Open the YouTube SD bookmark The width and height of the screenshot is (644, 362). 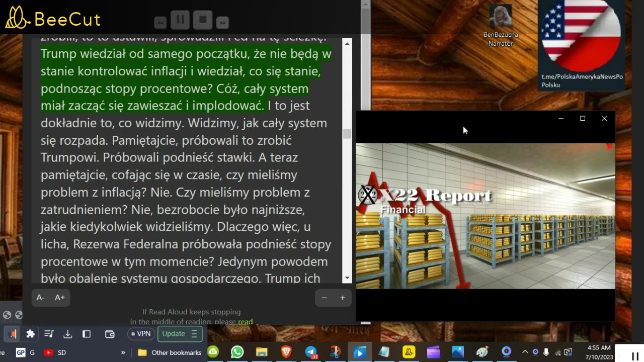pyautogui.click(x=55, y=352)
